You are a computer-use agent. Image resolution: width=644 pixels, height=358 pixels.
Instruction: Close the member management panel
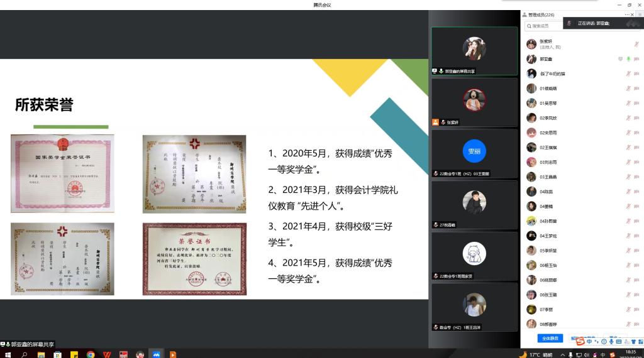pyautogui.click(x=632, y=15)
